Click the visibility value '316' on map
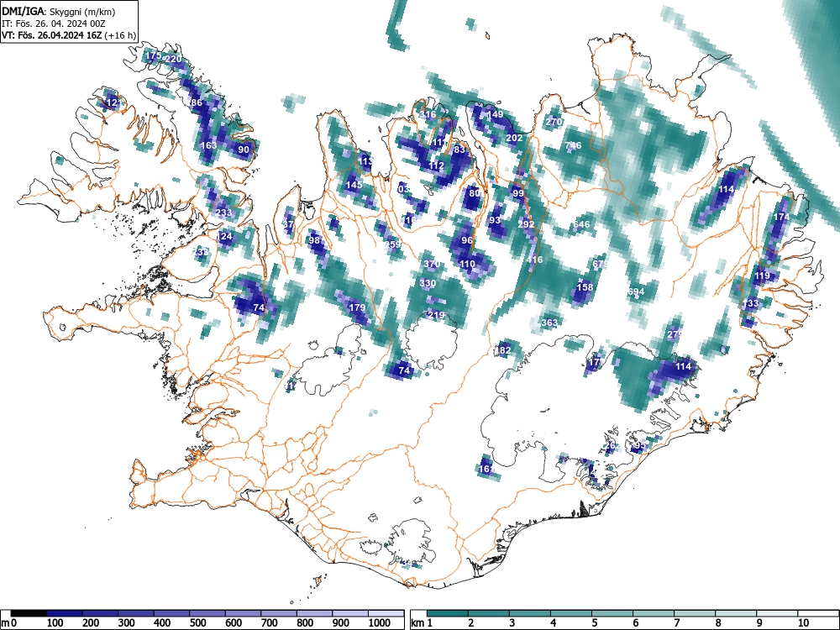840x630 pixels. [x=428, y=114]
